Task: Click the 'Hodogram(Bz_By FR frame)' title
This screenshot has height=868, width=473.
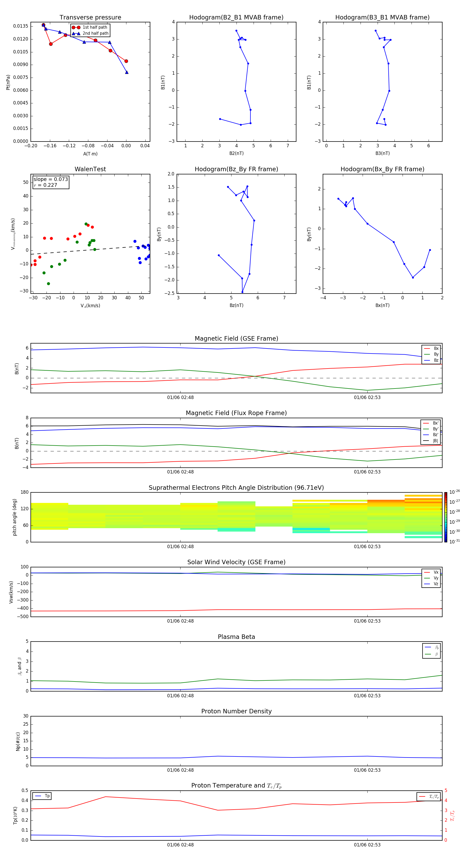Action: pos(236,169)
